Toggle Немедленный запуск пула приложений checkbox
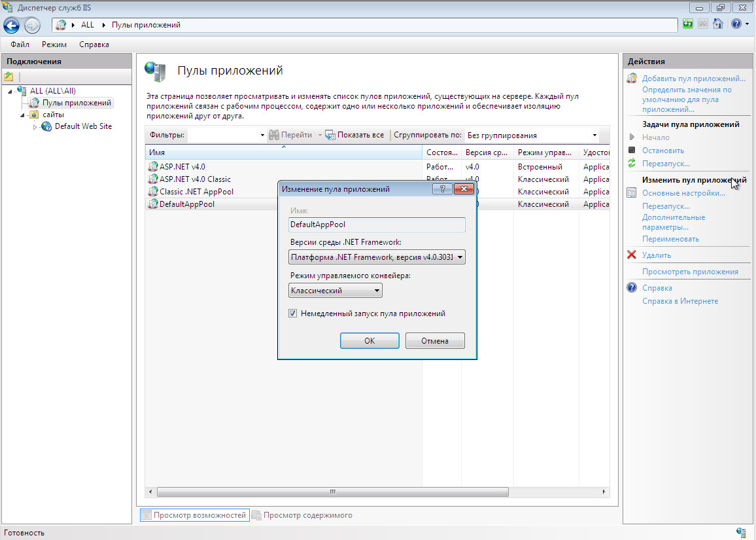 coord(293,313)
